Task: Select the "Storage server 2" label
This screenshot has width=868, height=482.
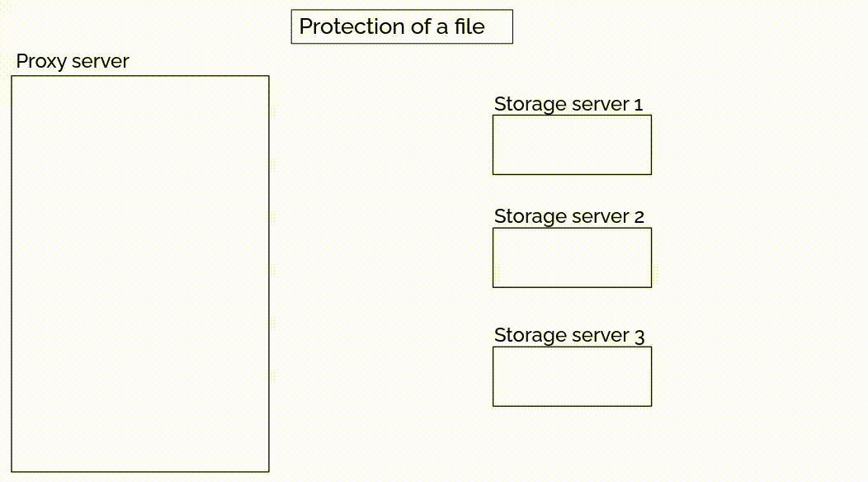Action: click(x=568, y=217)
